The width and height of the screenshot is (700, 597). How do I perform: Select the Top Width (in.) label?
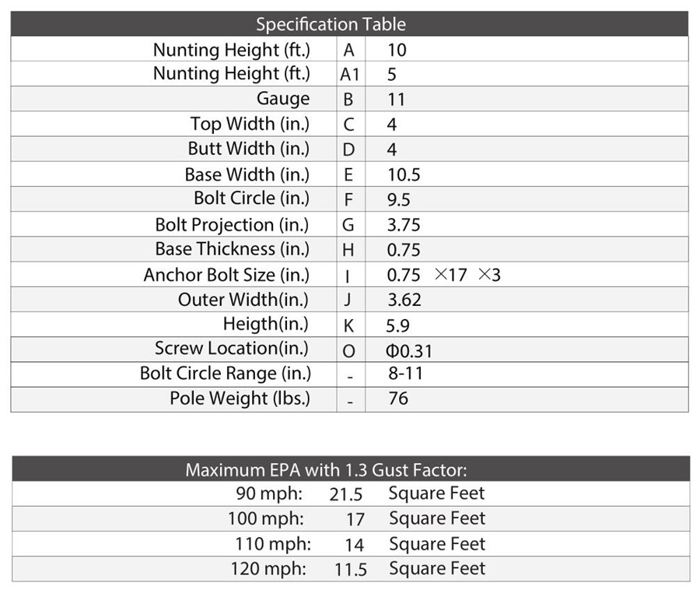click(250, 124)
